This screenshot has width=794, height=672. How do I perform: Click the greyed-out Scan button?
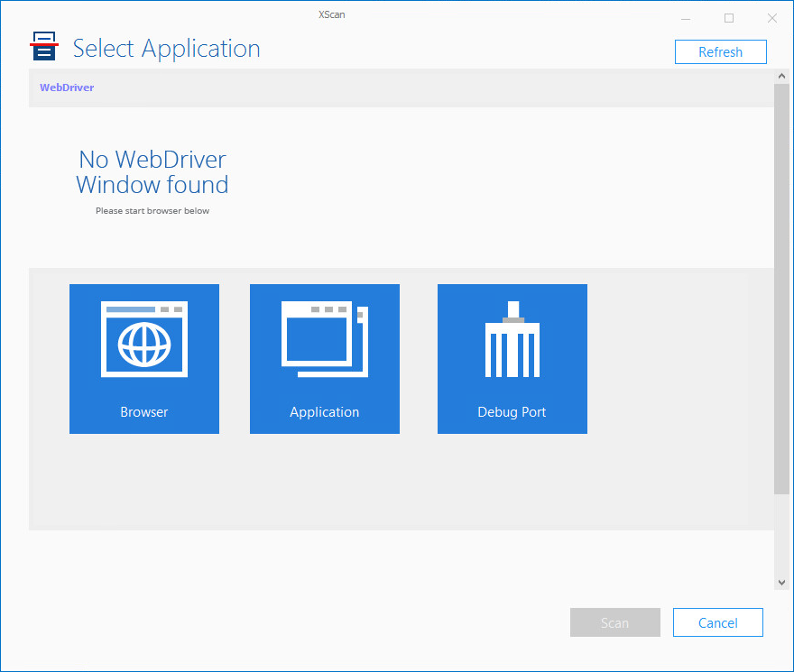614,622
